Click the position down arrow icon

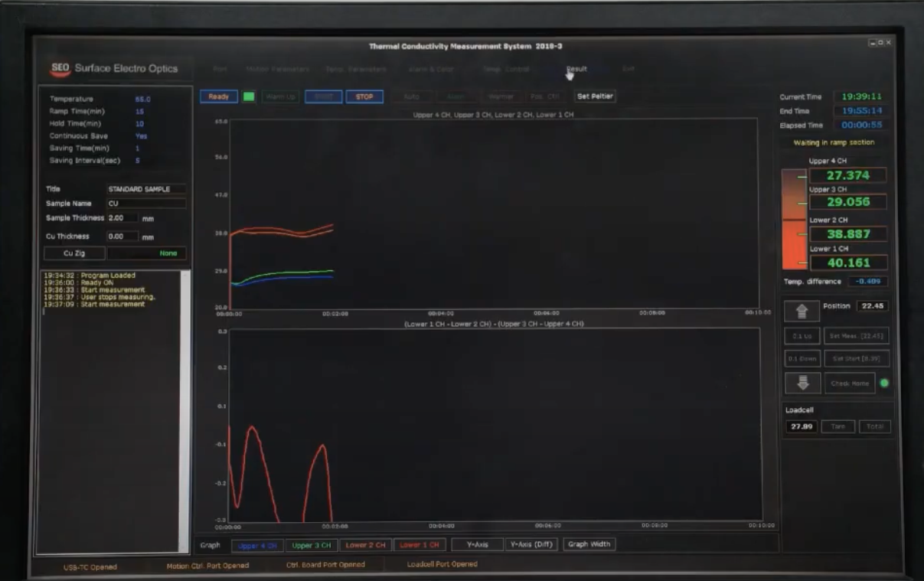(802, 383)
